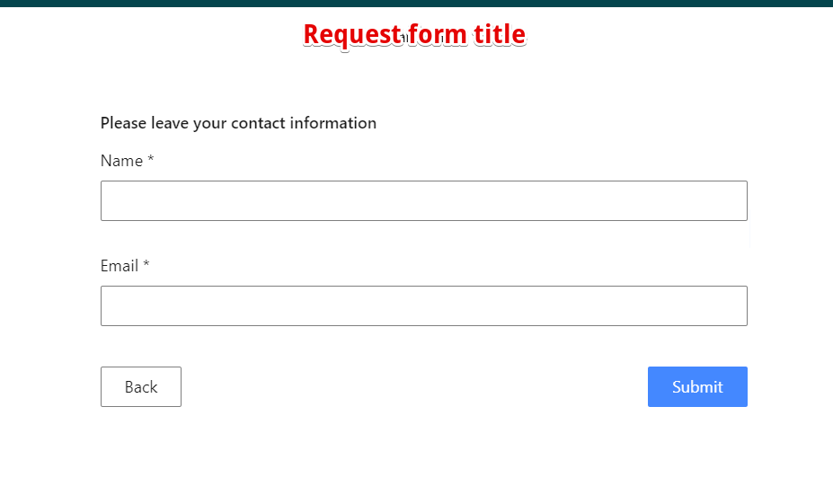
Task: Click the red "Request form title" heading
Action: pyautogui.click(x=414, y=34)
